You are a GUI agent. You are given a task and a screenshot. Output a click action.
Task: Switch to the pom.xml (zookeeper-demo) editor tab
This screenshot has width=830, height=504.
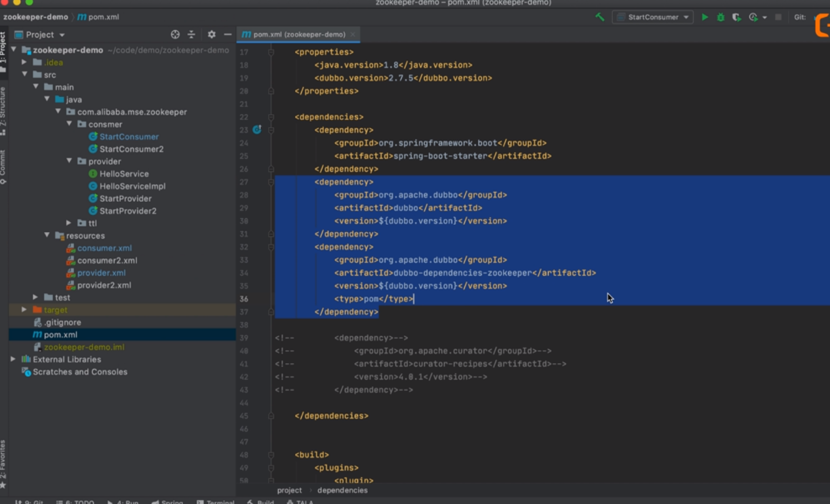[299, 35]
